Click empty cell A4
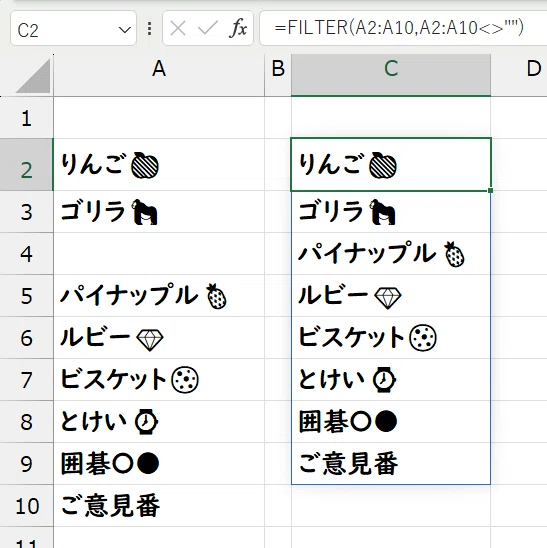Screen dimensions: 547x548 [159, 254]
